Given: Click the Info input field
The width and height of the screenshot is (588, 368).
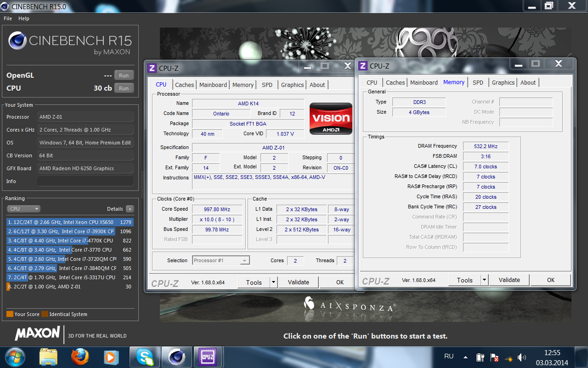Looking at the screenshot, I should [85, 181].
